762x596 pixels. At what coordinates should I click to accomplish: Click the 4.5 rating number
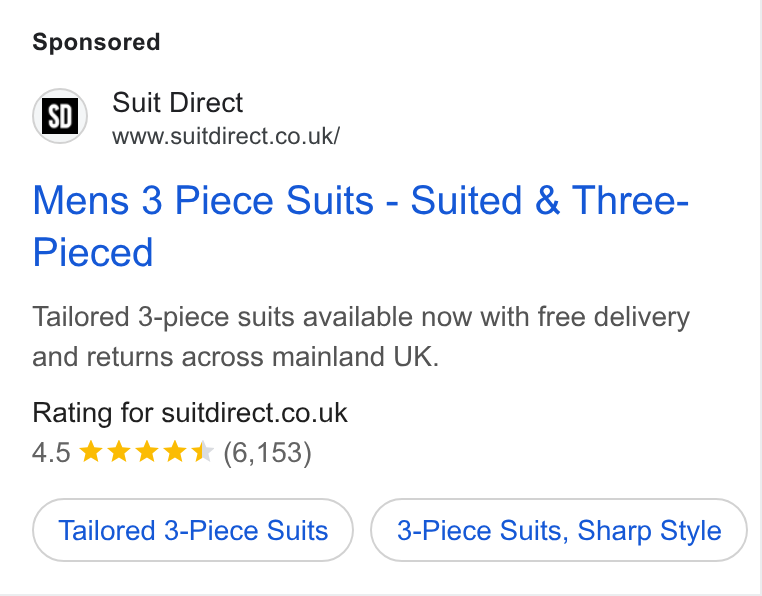pyautogui.click(x=51, y=453)
